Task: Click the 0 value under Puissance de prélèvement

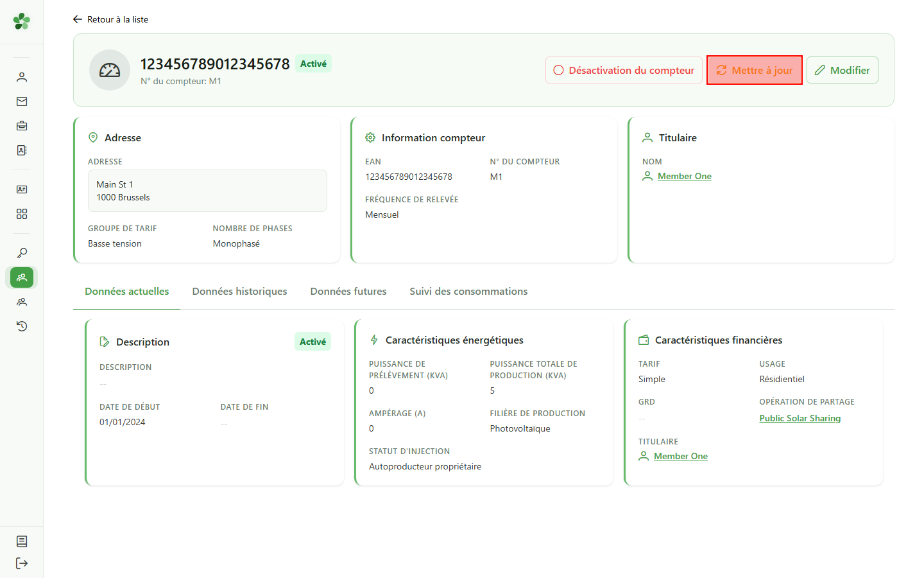Action: click(372, 390)
